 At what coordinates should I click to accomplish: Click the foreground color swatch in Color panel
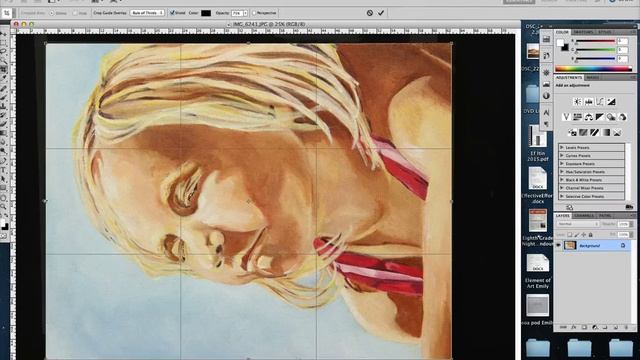coord(561,43)
